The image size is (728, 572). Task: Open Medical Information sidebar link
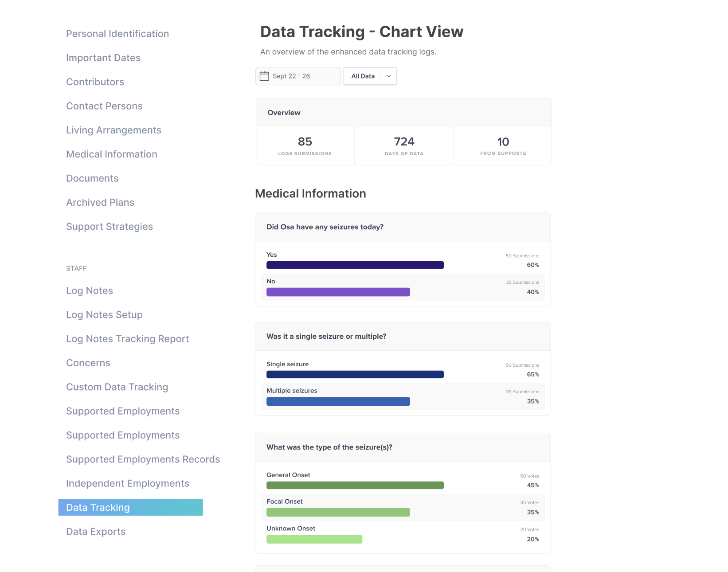click(x=112, y=154)
